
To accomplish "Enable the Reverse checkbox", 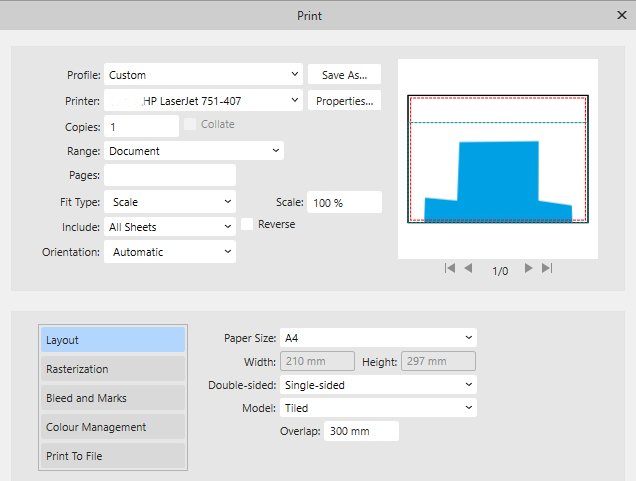I will tap(247, 224).
